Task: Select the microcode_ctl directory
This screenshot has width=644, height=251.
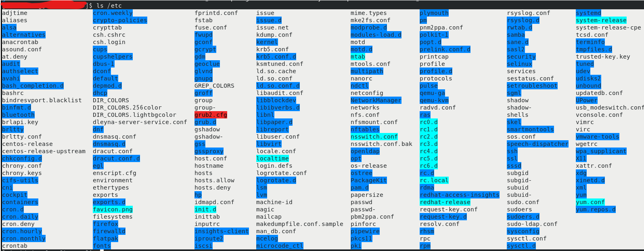Action: click(x=280, y=246)
